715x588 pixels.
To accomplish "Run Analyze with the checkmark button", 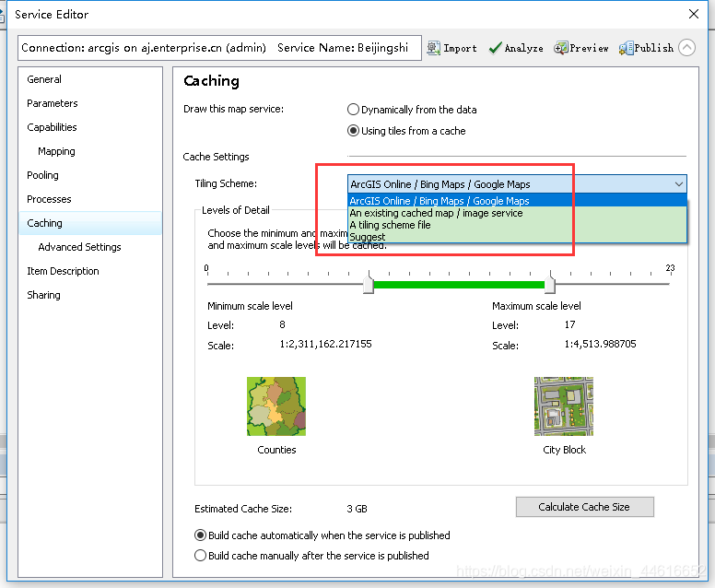I will point(516,48).
